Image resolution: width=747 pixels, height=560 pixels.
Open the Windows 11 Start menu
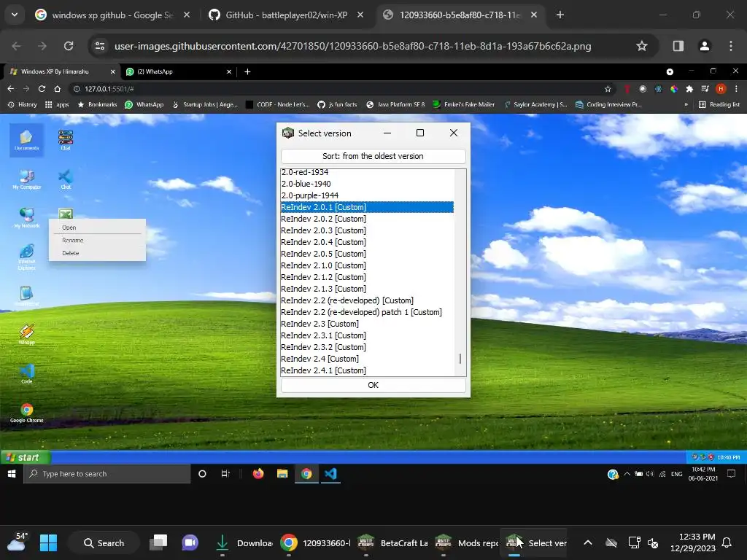(x=48, y=542)
